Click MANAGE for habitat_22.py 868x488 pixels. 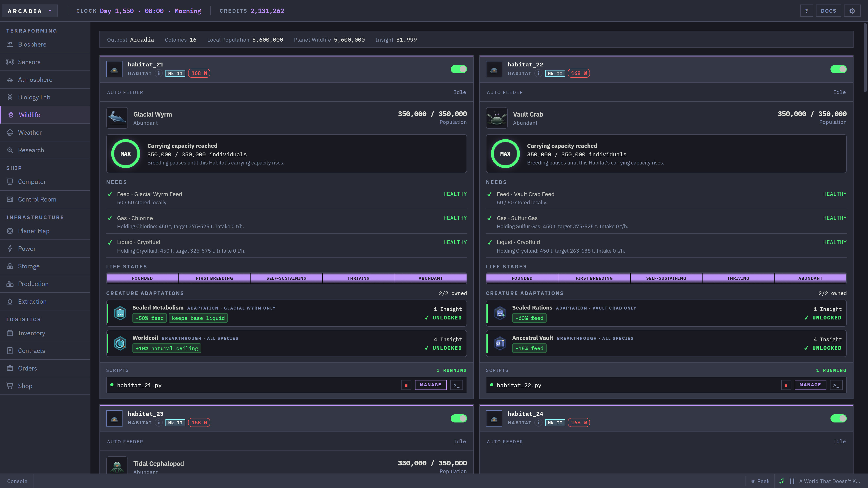tap(810, 385)
